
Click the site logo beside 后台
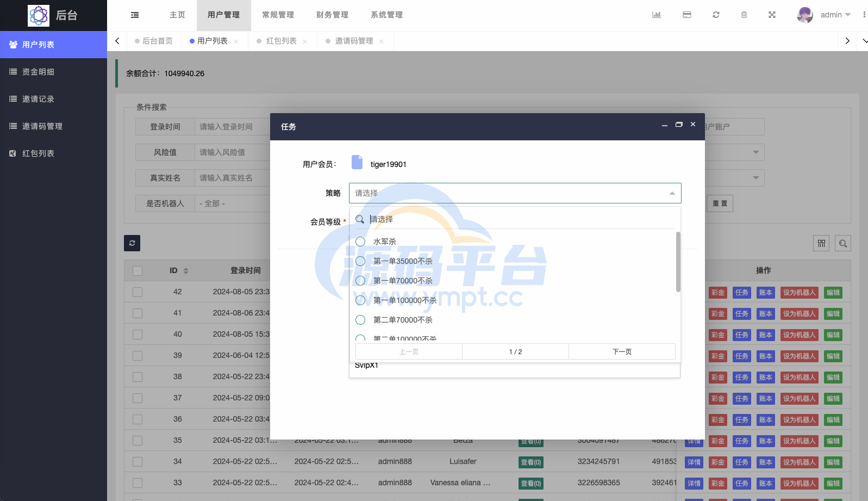(39, 16)
